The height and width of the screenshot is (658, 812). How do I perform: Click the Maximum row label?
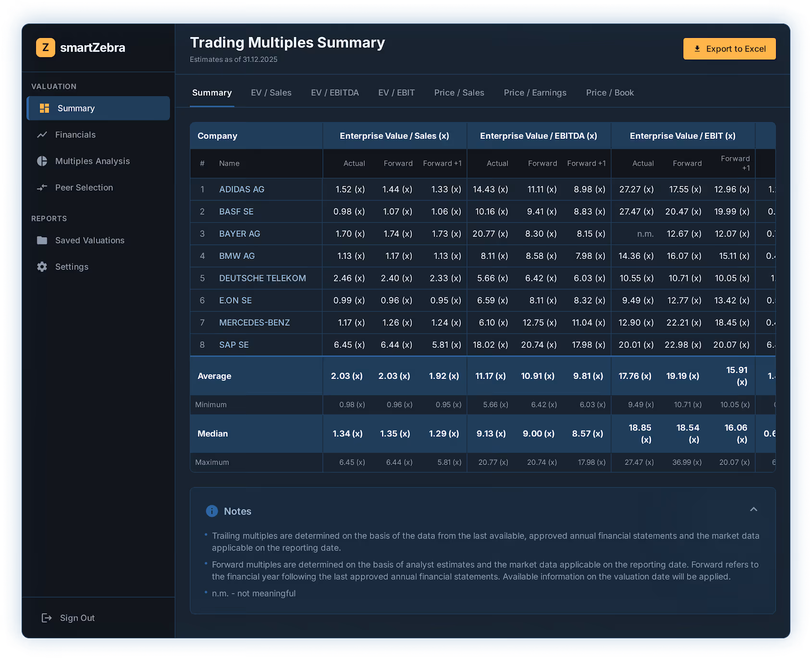coord(212,462)
